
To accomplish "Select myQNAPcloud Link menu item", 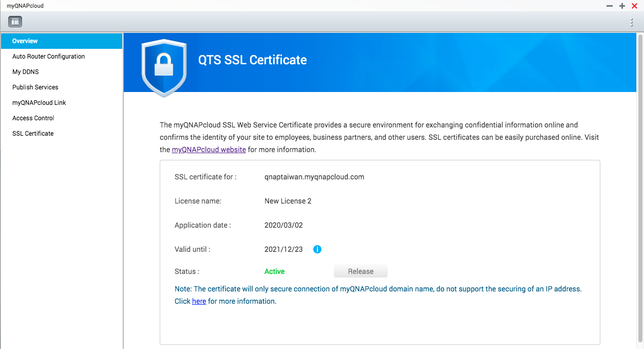I will click(x=39, y=103).
